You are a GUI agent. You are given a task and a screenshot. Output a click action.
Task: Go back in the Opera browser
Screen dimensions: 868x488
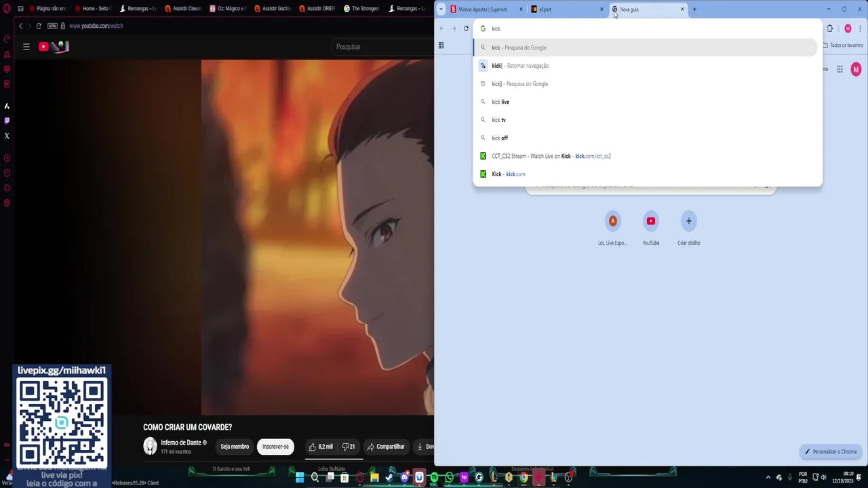point(20,26)
